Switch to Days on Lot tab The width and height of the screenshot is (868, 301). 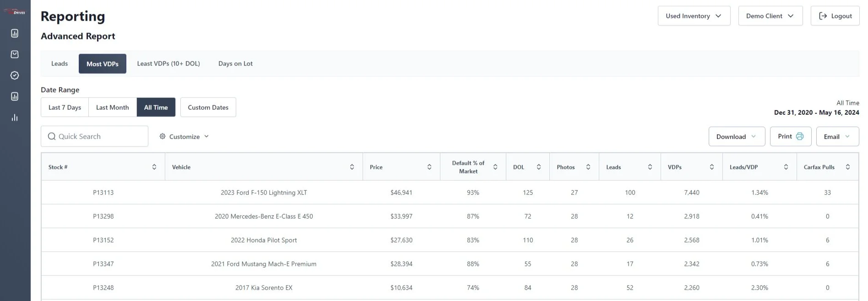pos(235,64)
